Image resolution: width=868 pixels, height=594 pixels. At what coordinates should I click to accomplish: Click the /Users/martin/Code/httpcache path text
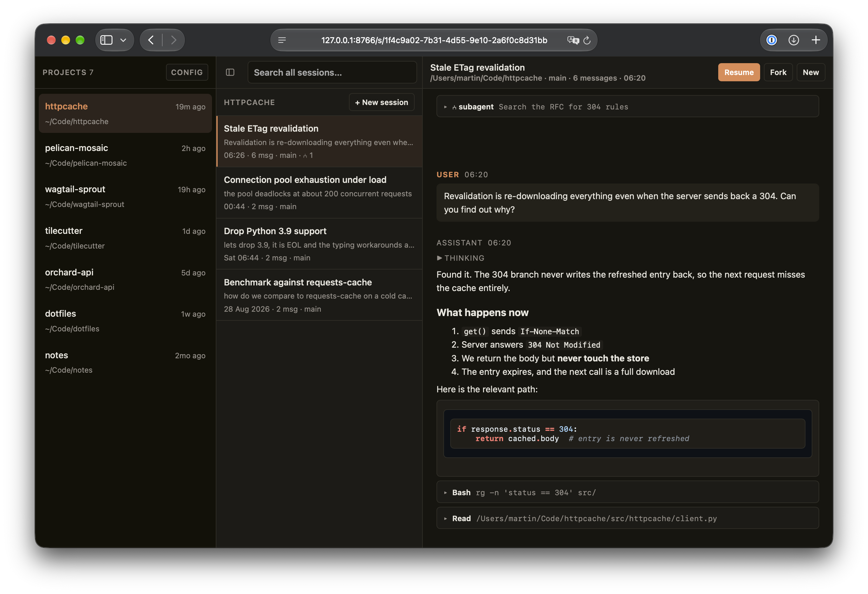tap(486, 78)
